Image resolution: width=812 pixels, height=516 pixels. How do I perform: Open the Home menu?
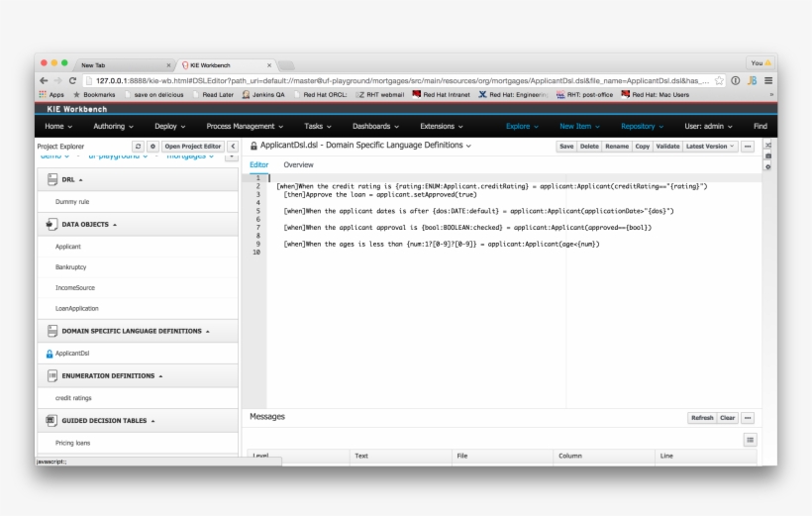[58, 127]
